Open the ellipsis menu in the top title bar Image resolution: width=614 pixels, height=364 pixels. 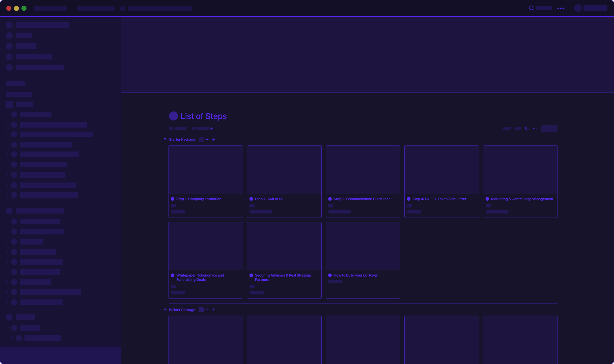point(561,8)
